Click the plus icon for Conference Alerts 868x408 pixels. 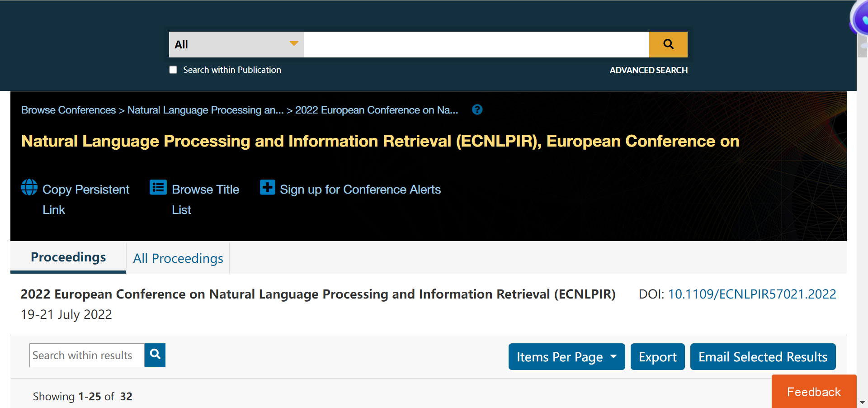click(267, 187)
